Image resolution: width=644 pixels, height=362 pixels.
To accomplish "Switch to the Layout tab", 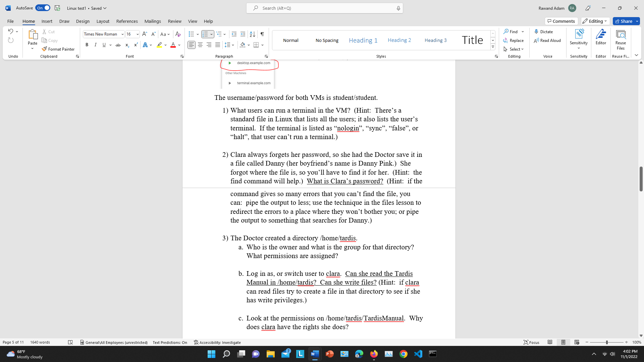I will tap(103, 21).
